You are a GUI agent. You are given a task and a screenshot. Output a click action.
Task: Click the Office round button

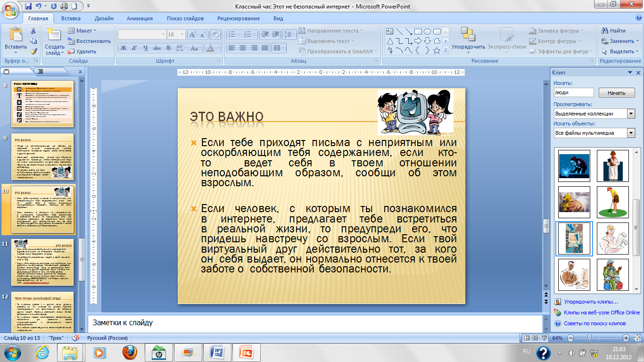(11, 9)
